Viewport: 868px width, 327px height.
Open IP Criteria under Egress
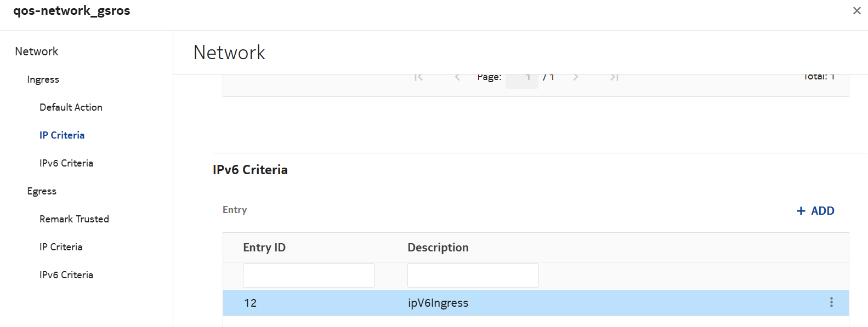point(61,247)
